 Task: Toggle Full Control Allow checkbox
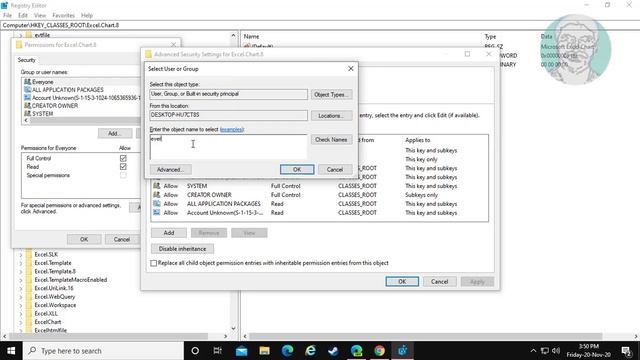(x=123, y=158)
